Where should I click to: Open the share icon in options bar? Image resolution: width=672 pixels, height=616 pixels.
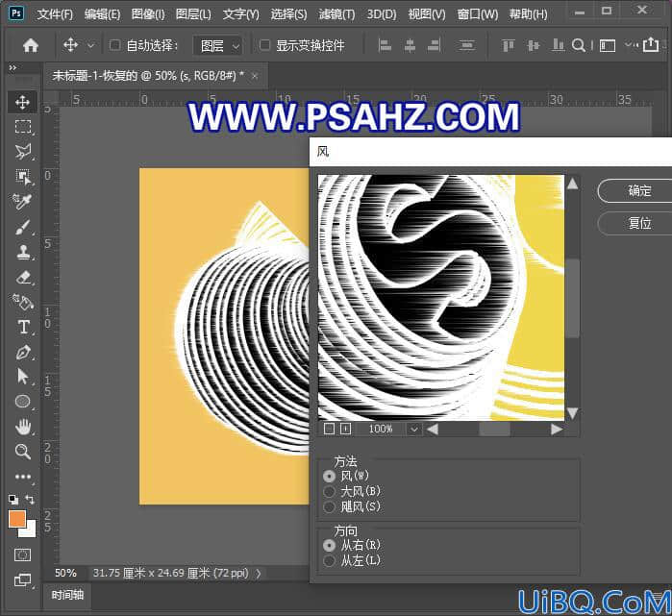[x=651, y=44]
